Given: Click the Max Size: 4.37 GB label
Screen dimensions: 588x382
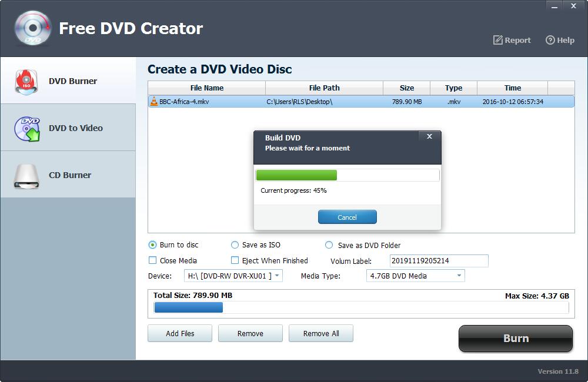Looking at the screenshot, I should 537,296.
